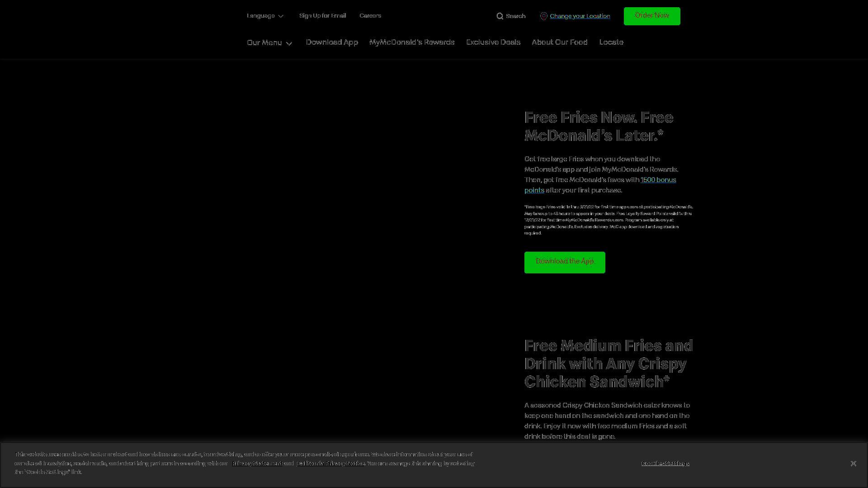Image resolution: width=868 pixels, height=488 pixels.
Task: Open Privacy Statement link in banner
Action: 257,464
